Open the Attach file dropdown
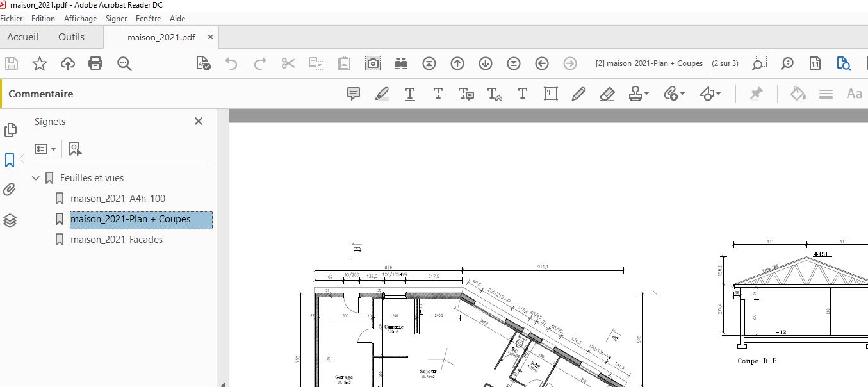Viewport: 868px width, 387px height. tap(674, 94)
